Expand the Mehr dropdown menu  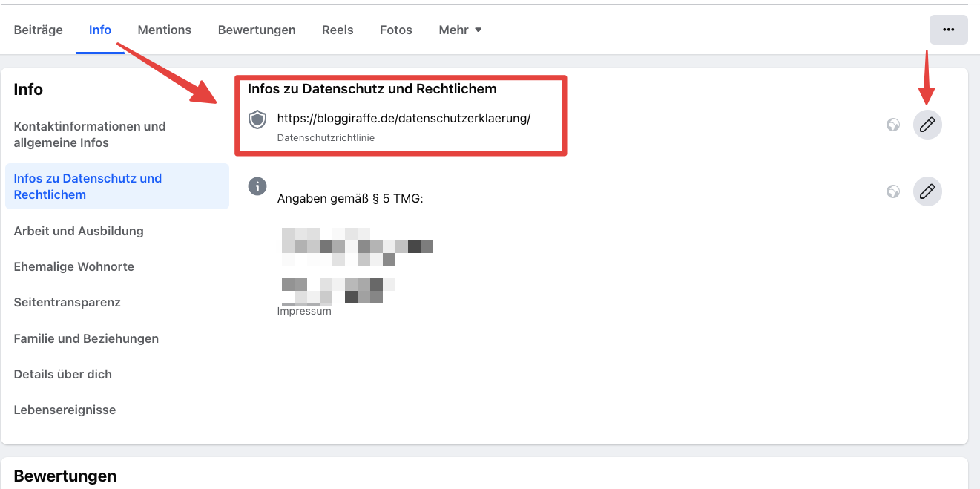(x=460, y=30)
